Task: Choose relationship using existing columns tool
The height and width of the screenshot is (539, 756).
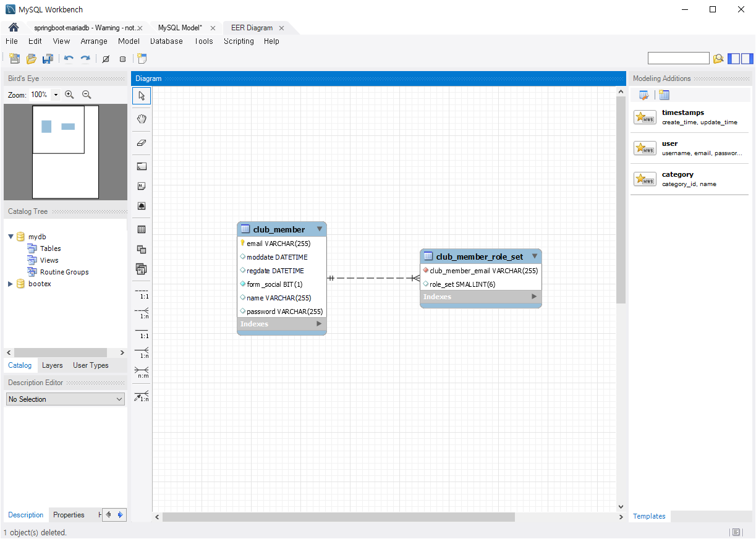Action: click(x=142, y=396)
